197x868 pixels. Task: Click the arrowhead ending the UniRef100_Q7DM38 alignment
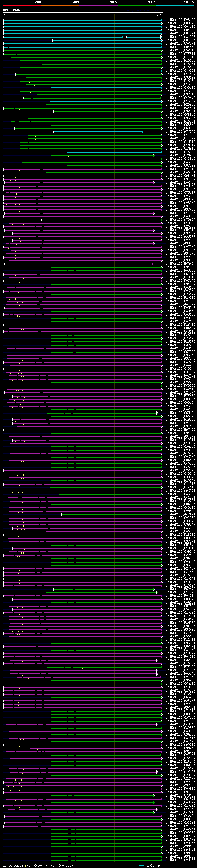[x=154, y=796]
